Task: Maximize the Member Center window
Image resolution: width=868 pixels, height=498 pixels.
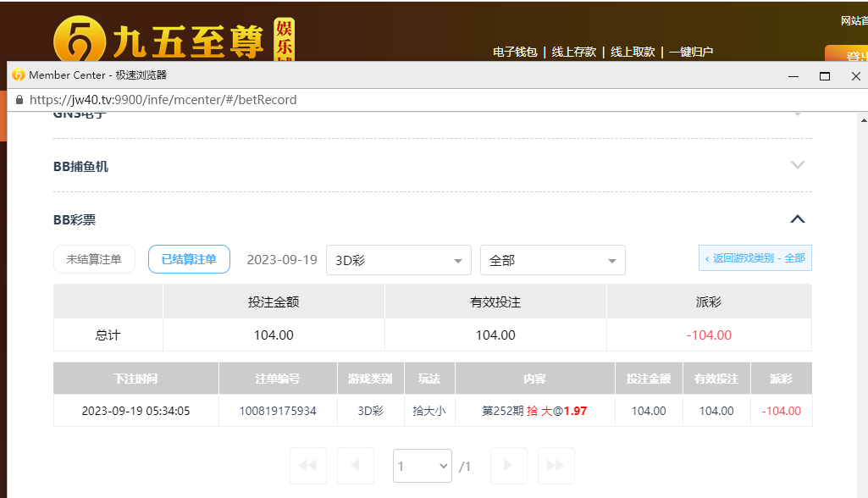Action: point(825,76)
